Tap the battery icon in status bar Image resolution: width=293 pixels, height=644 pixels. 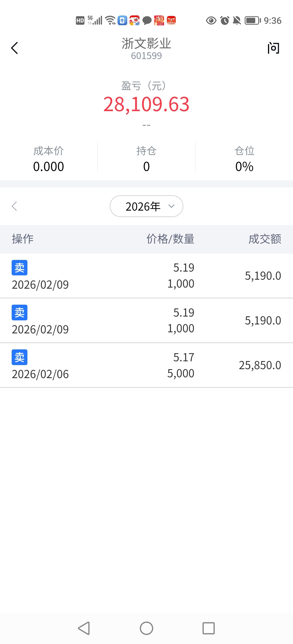253,21
